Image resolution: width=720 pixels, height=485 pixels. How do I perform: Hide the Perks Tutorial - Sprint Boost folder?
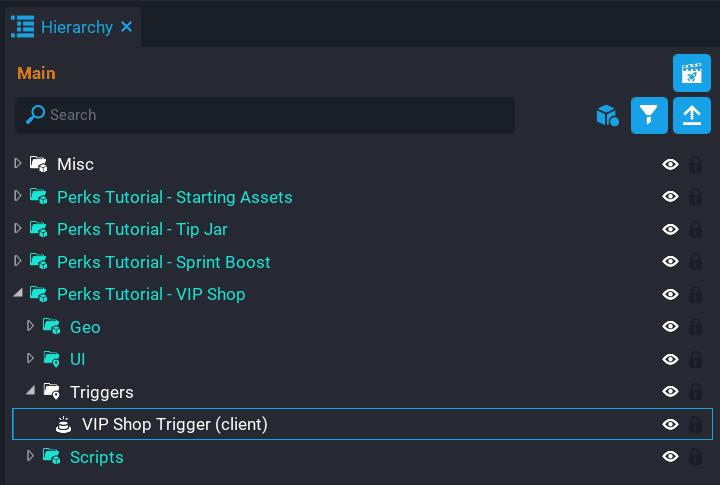click(671, 262)
